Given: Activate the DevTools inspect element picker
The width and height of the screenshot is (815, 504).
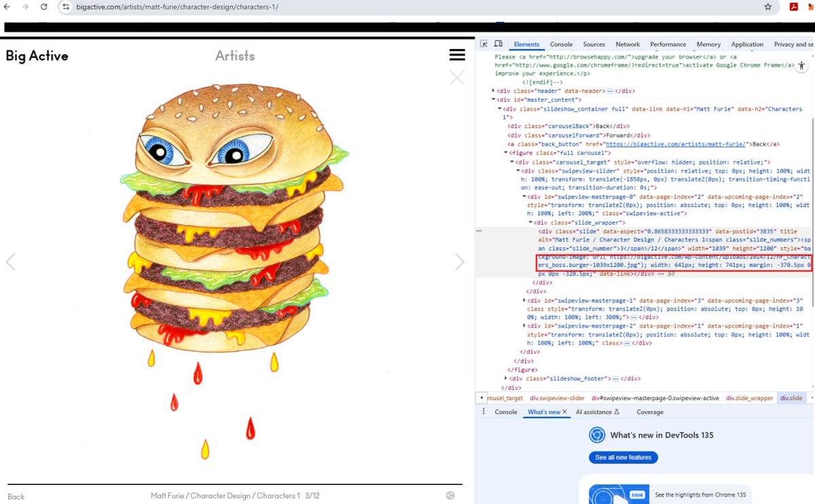Looking at the screenshot, I should click(x=484, y=44).
